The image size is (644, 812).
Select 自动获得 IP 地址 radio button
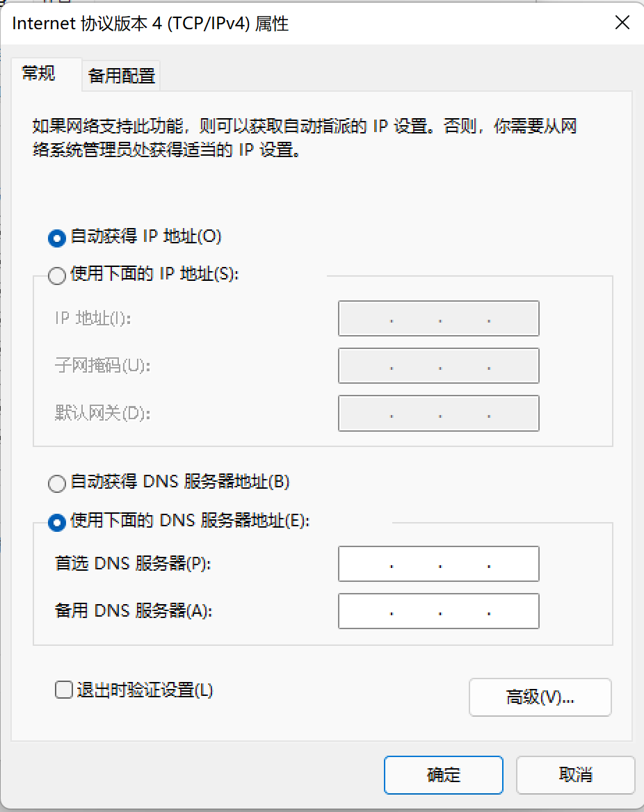click(x=57, y=238)
